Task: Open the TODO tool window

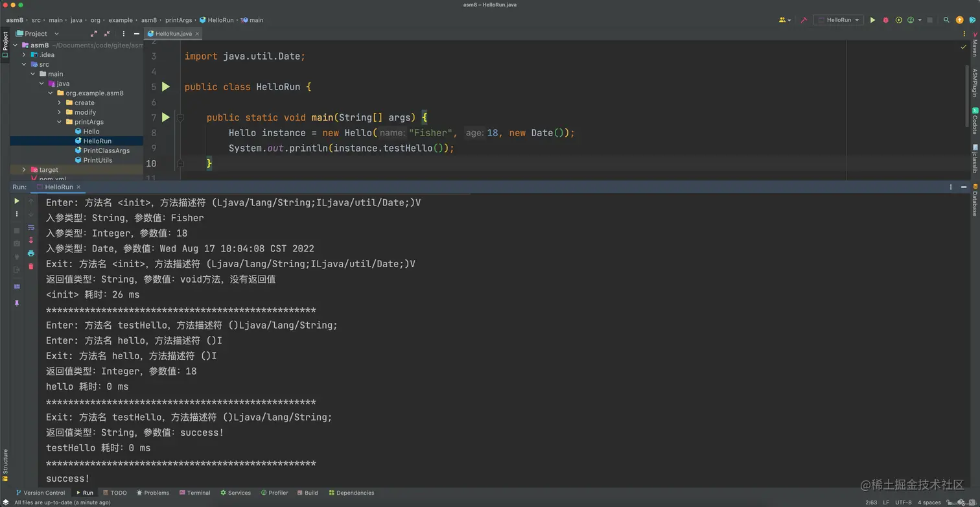Action: [x=114, y=493]
